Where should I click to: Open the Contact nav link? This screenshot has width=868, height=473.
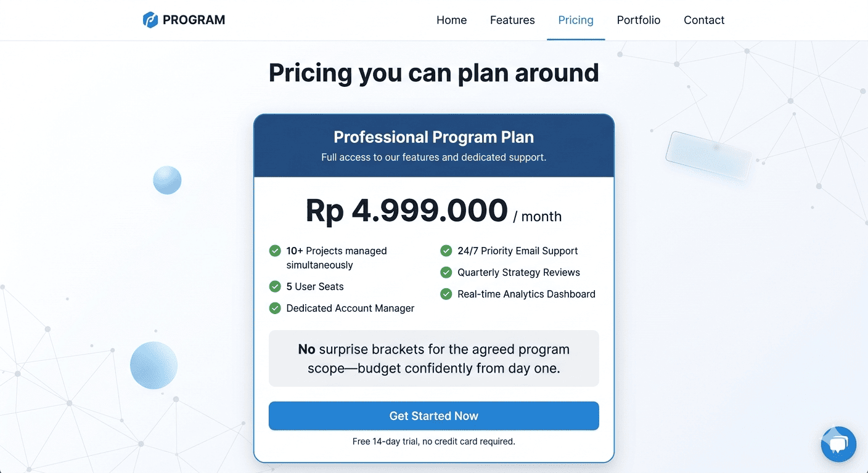(x=704, y=20)
